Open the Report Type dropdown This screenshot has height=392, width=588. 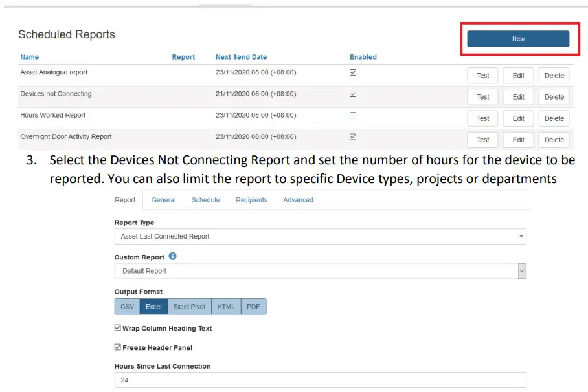click(320, 237)
